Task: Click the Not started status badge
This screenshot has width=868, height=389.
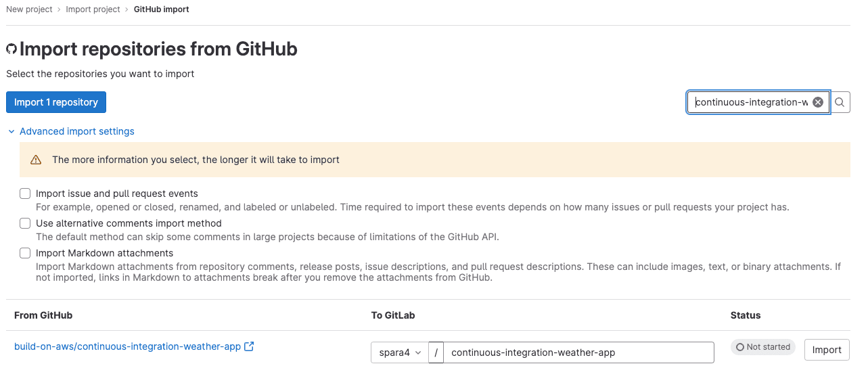Action: point(763,347)
